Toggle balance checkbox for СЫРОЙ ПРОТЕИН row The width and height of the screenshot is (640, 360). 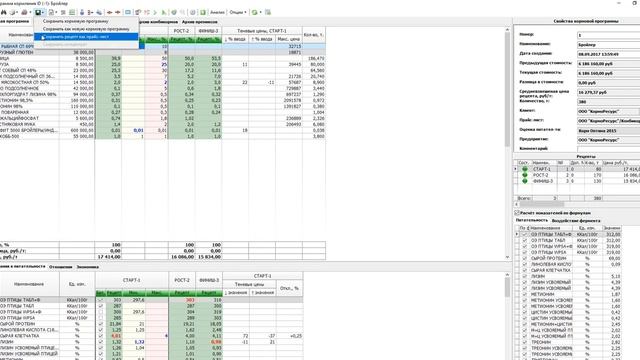101,324
